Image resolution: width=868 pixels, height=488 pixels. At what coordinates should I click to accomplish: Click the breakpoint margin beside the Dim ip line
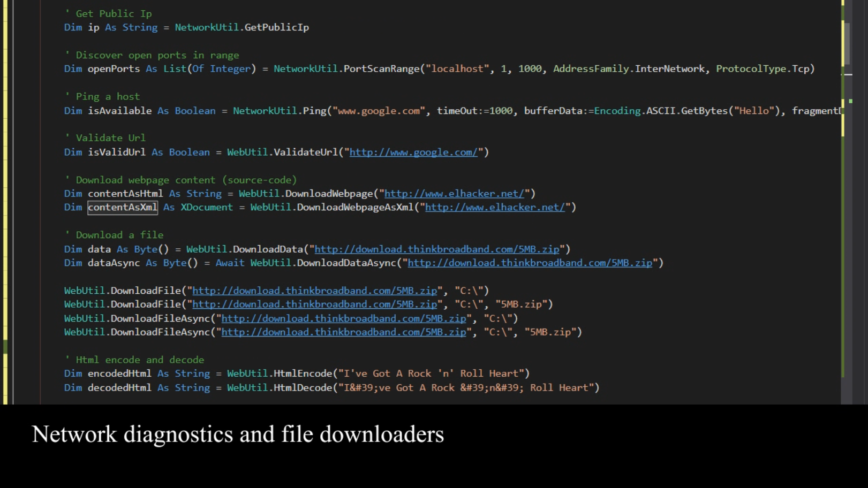click(x=27, y=27)
